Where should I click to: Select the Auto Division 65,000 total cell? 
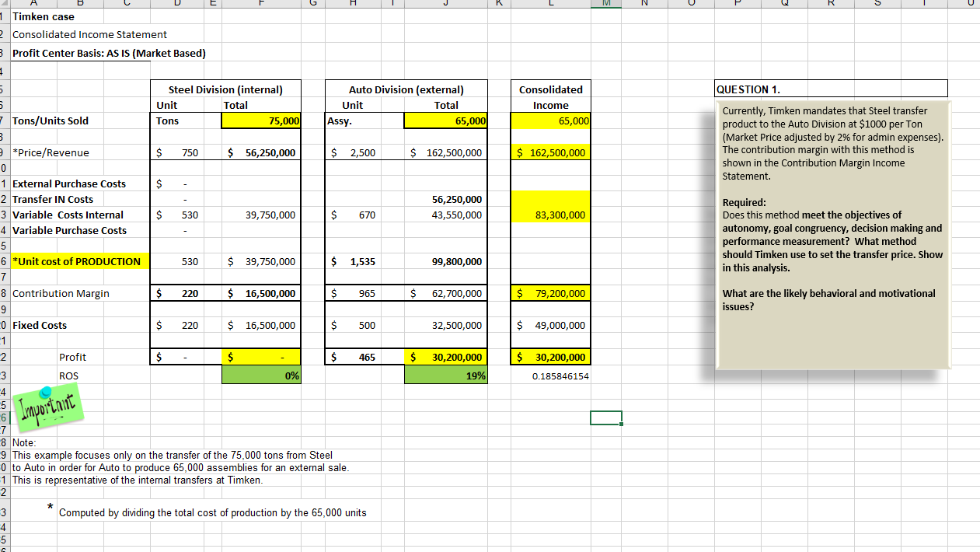[x=446, y=121]
